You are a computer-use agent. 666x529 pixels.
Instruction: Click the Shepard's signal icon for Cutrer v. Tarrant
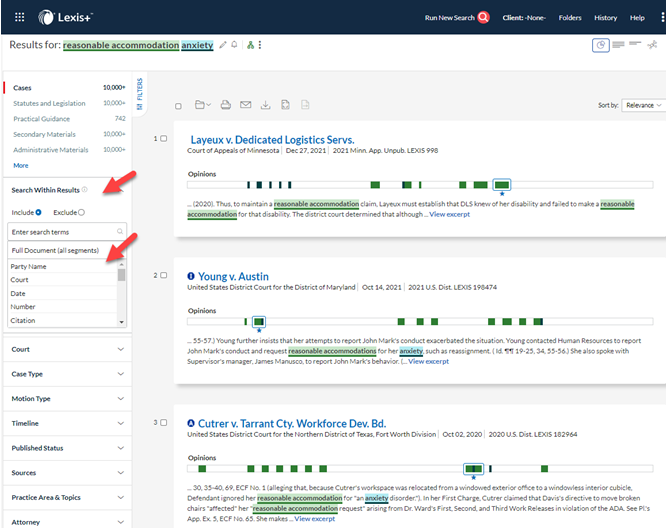(191, 423)
